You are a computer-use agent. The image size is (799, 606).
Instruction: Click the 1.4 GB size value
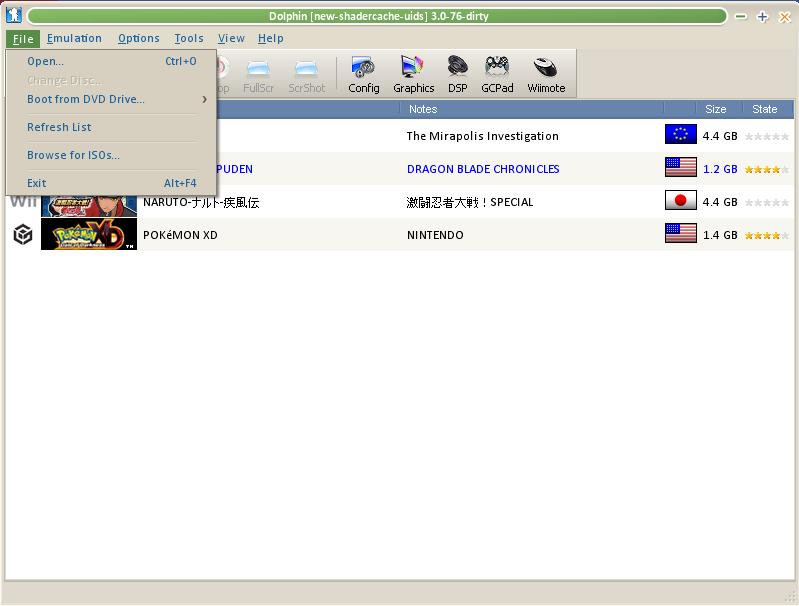click(x=720, y=235)
